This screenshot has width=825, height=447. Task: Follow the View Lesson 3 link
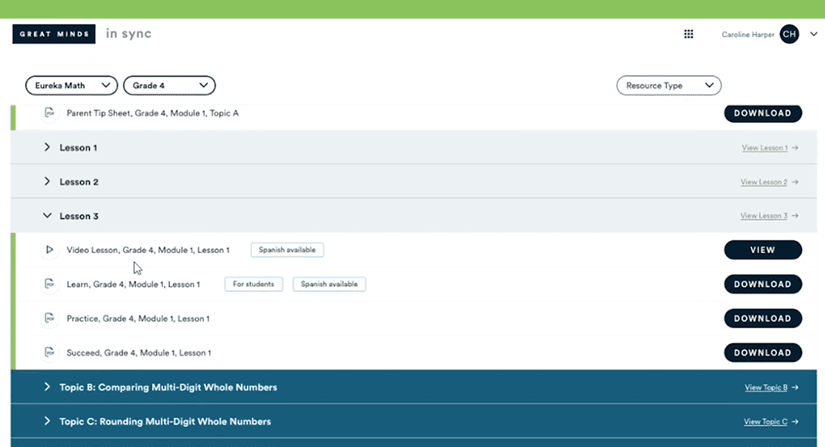tap(769, 216)
